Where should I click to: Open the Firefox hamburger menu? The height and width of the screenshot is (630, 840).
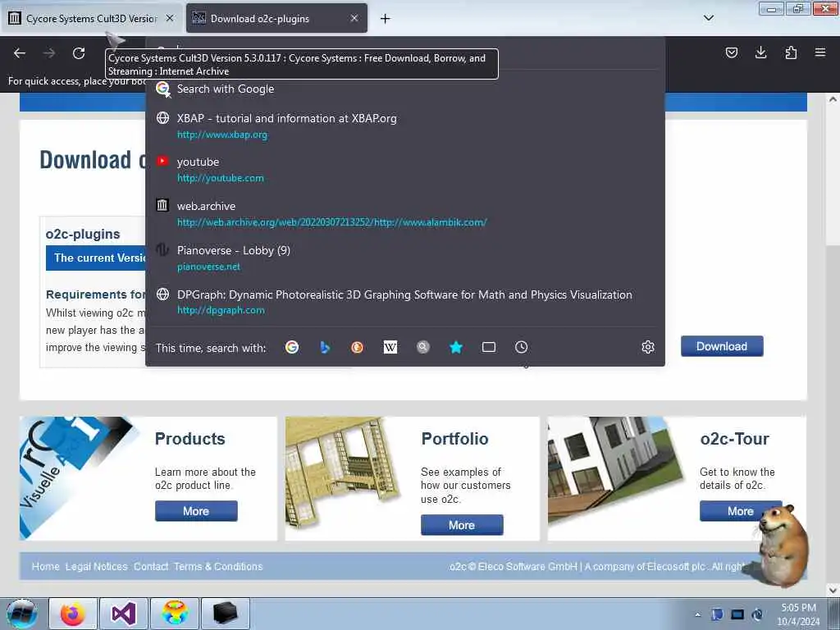click(819, 52)
